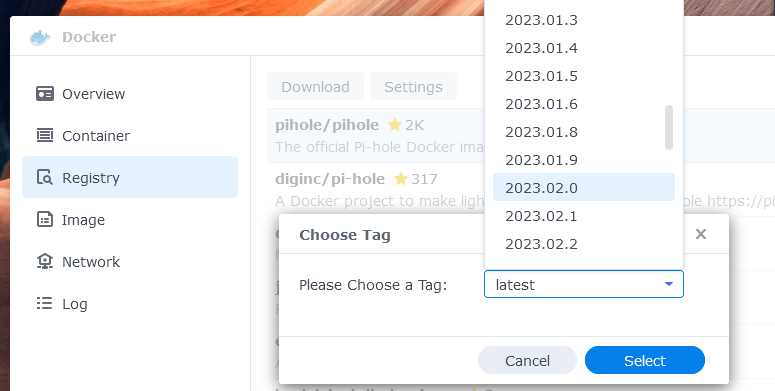Choose tag 2023.02.0 from list
This screenshot has width=775, height=391.
tap(584, 187)
